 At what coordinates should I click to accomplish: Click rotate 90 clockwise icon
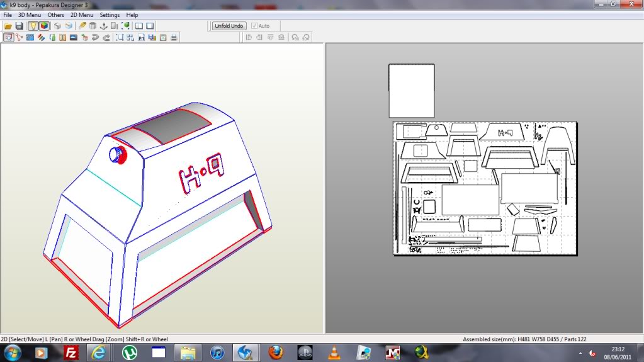(x=306, y=37)
